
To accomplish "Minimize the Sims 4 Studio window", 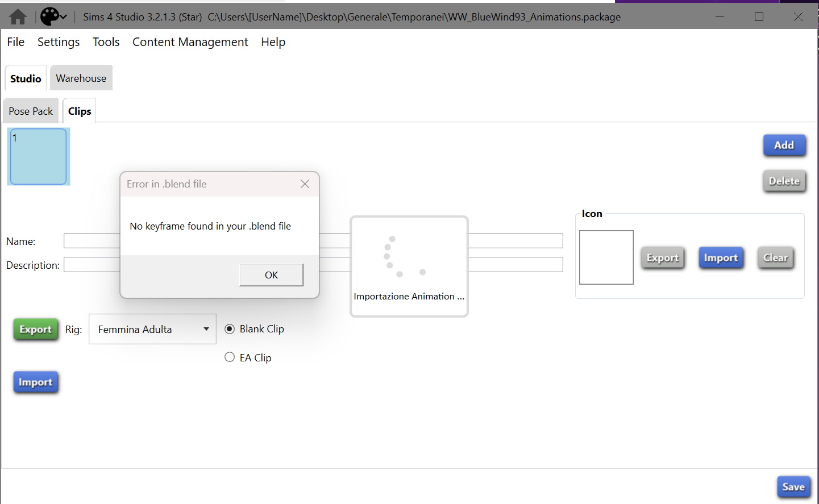I will pyautogui.click(x=720, y=17).
